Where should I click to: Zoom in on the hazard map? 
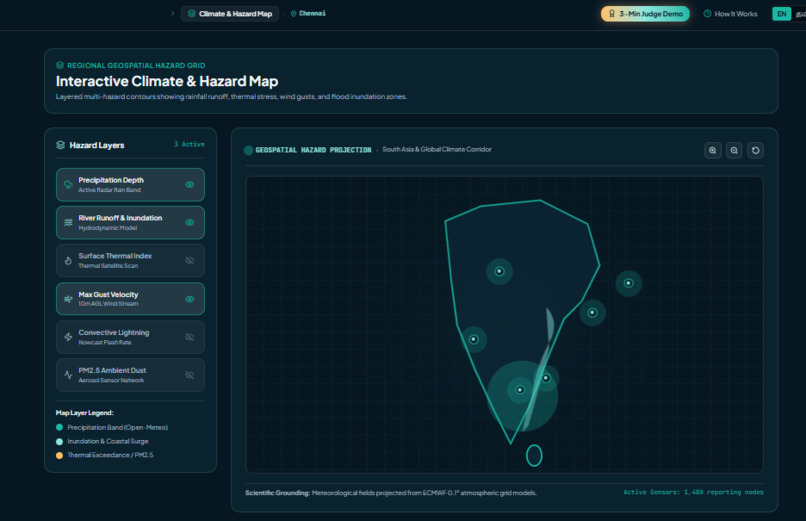click(712, 151)
